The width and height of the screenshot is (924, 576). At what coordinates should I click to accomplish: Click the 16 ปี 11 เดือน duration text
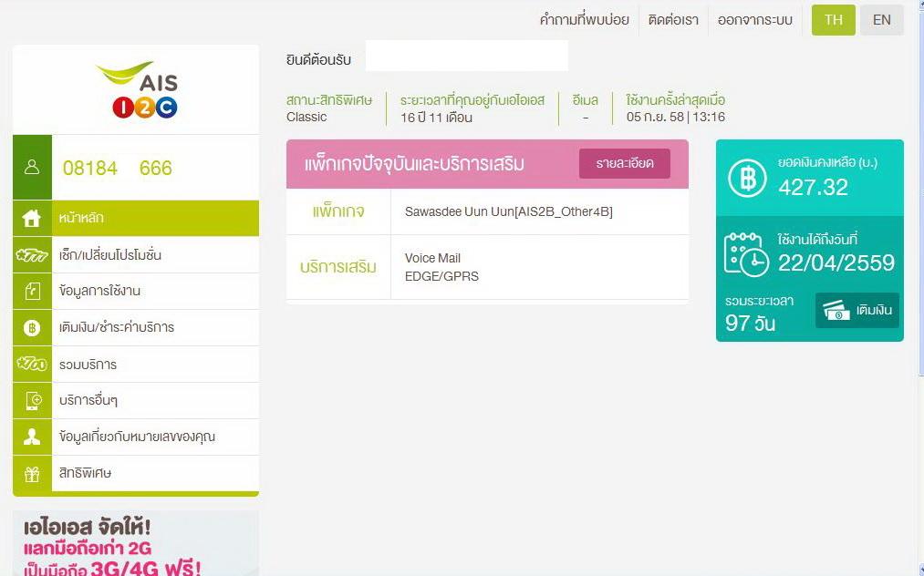coord(436,118)
